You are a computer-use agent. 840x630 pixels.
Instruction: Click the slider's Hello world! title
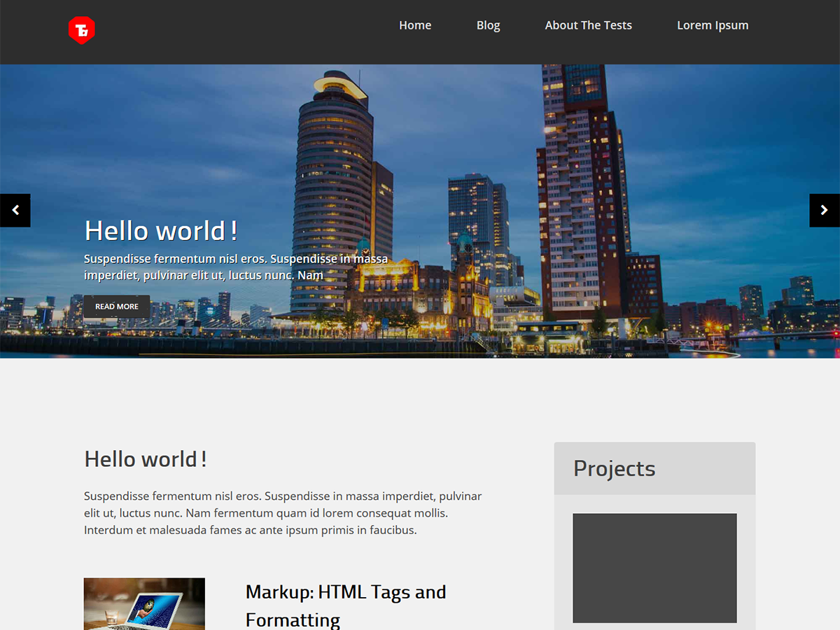coord(160,230)
